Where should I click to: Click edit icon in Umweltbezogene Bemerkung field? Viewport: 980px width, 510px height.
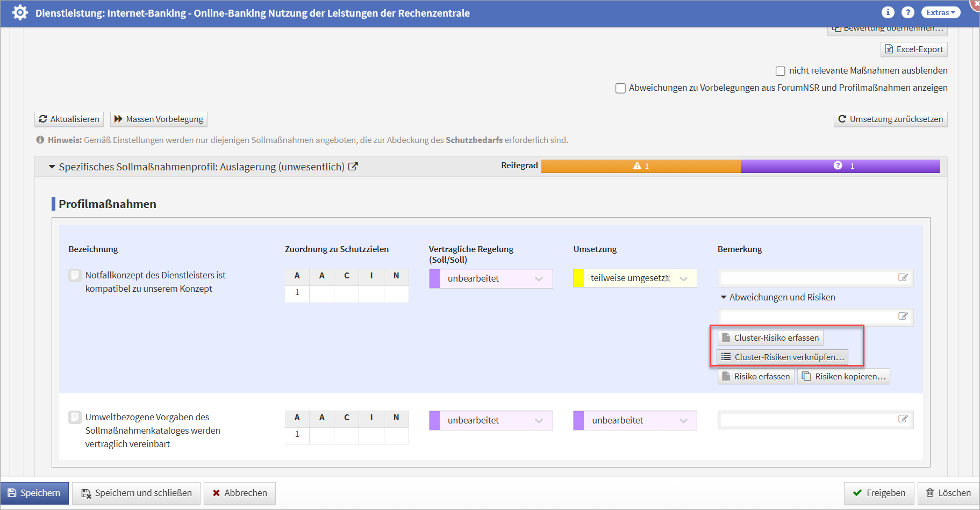point(903,419)
